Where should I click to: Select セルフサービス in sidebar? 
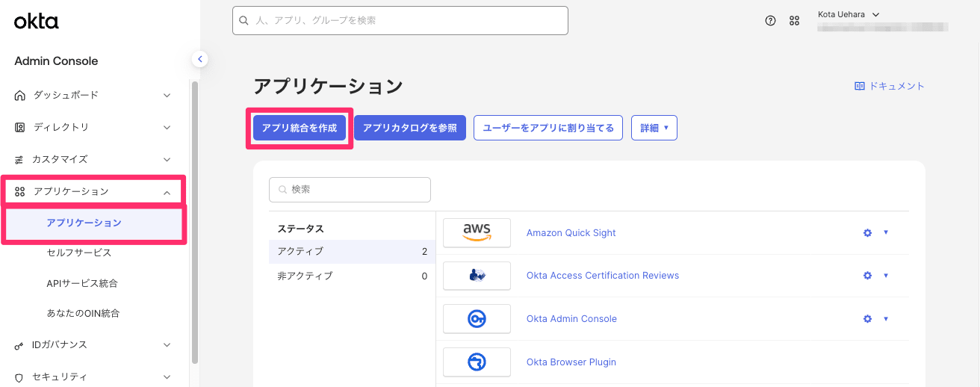[79, 253]
